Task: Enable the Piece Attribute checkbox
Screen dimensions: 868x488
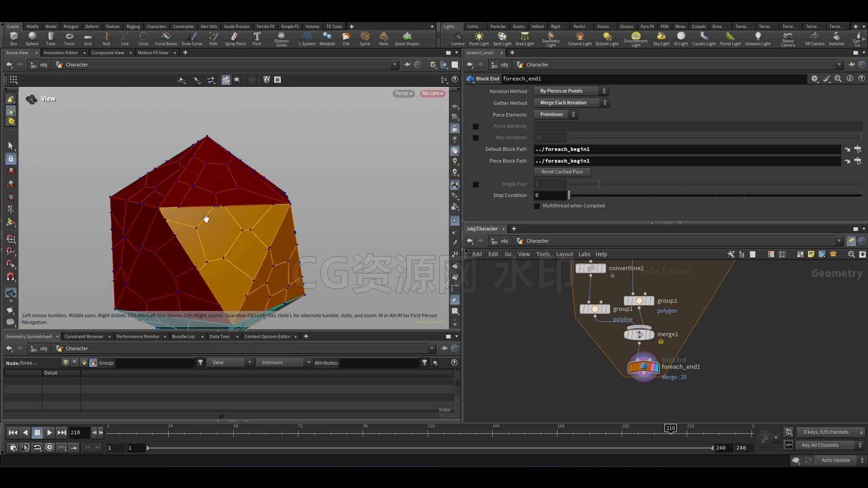Action: 476,127
